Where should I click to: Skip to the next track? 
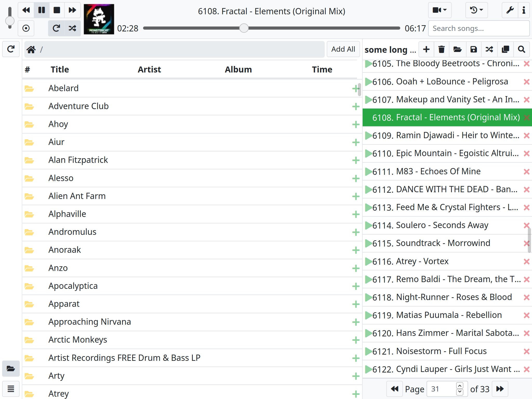72,10
